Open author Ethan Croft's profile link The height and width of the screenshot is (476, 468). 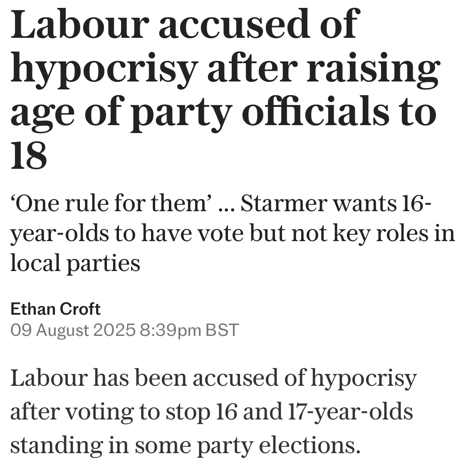click(x=55, y=309)
